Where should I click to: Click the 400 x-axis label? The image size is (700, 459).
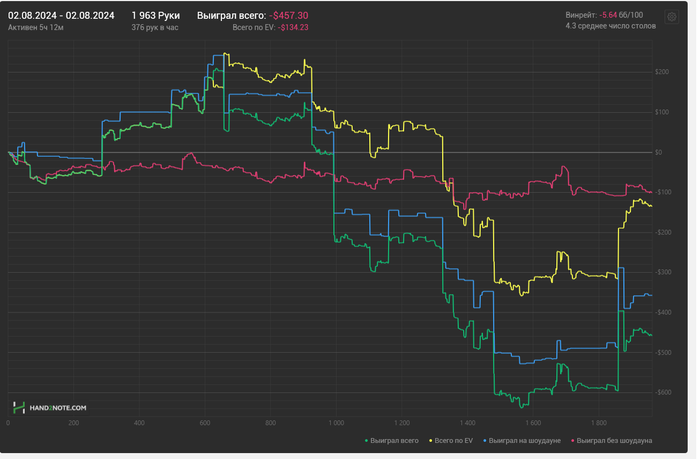point(139,423)
